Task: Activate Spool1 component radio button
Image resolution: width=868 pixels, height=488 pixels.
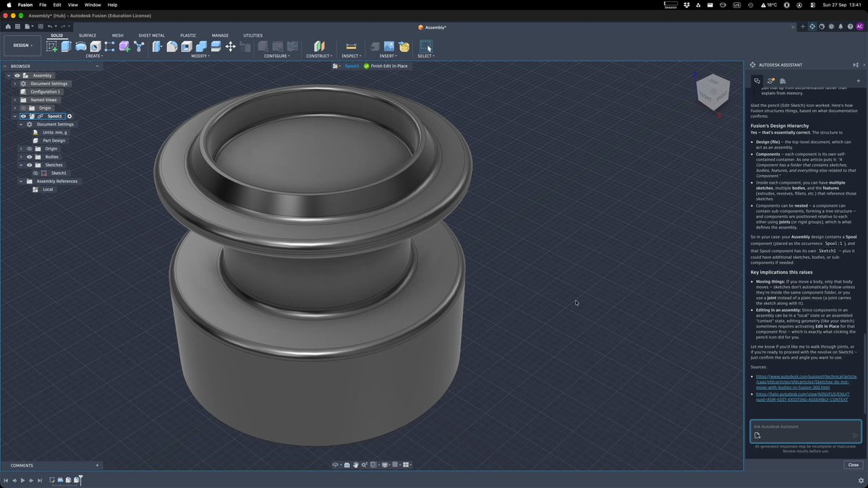Action: [x=69, y=116]
